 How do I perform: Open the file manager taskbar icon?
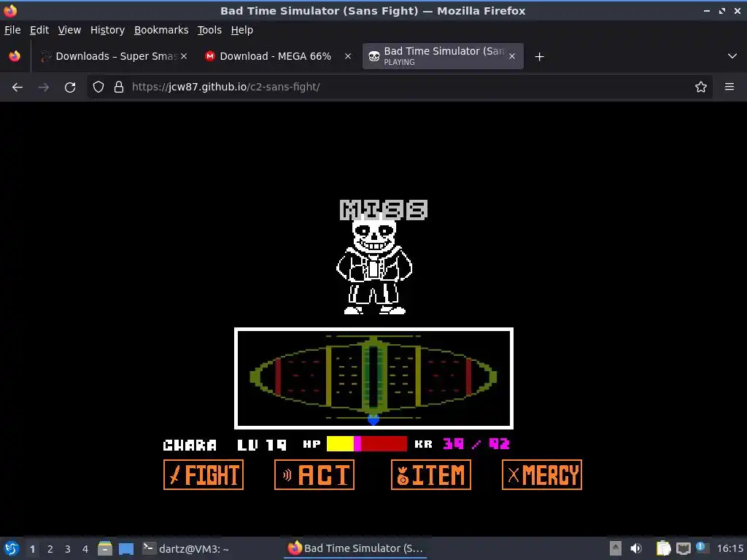tap(105, 548)
